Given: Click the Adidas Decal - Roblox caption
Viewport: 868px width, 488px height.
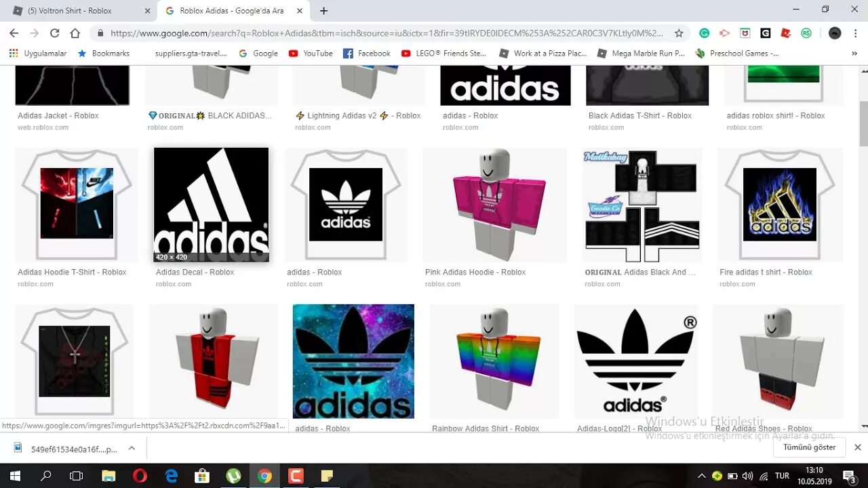Looking at the screenshot, I should pyautogui.click(x=195, y=272).
